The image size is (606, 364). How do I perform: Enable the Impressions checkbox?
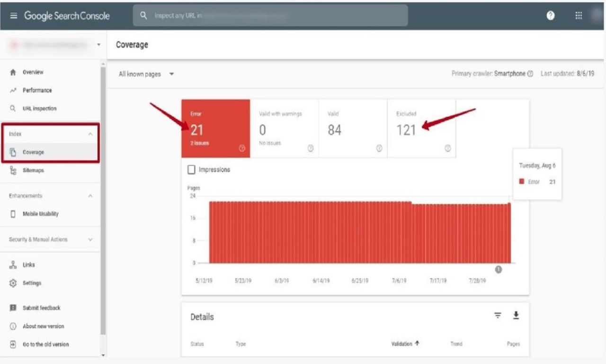(192, 169)
